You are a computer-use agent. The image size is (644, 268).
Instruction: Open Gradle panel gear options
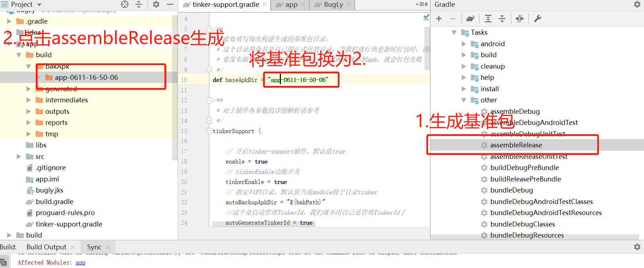pyautogui.click(x=637, y=4)
